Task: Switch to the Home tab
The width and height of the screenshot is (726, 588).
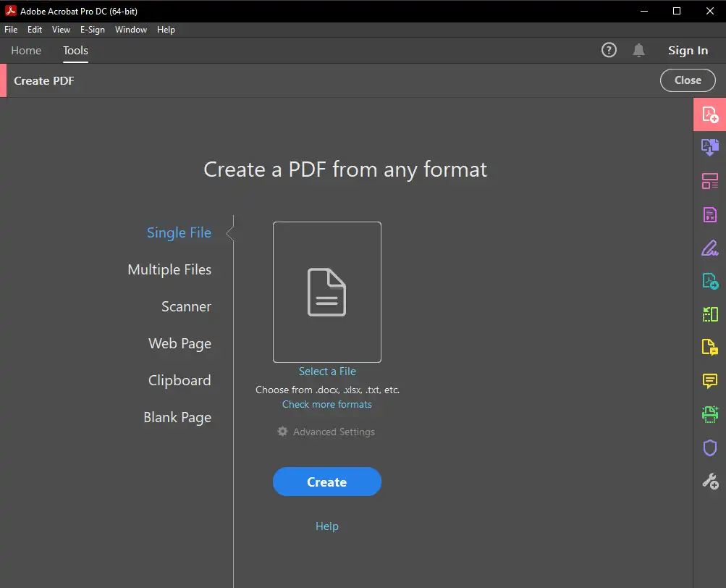Action: click(26, 51)
